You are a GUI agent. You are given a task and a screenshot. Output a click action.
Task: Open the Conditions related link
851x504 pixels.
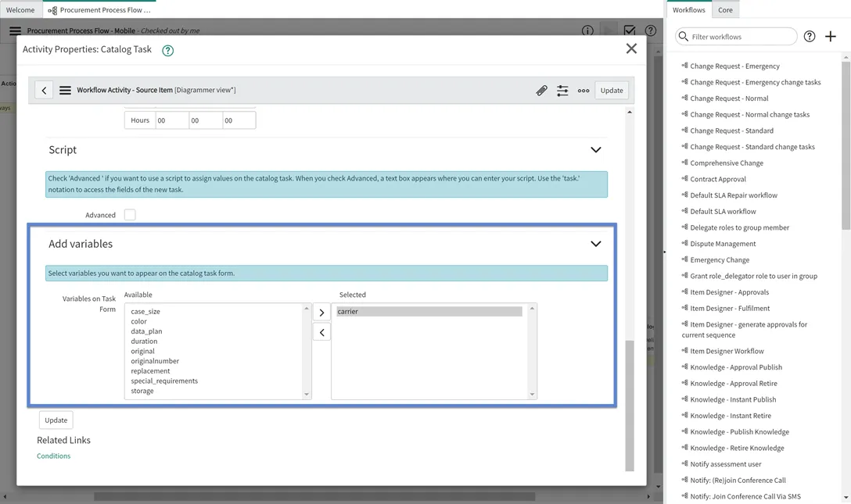pyautogui.click(x=54, y=456)
